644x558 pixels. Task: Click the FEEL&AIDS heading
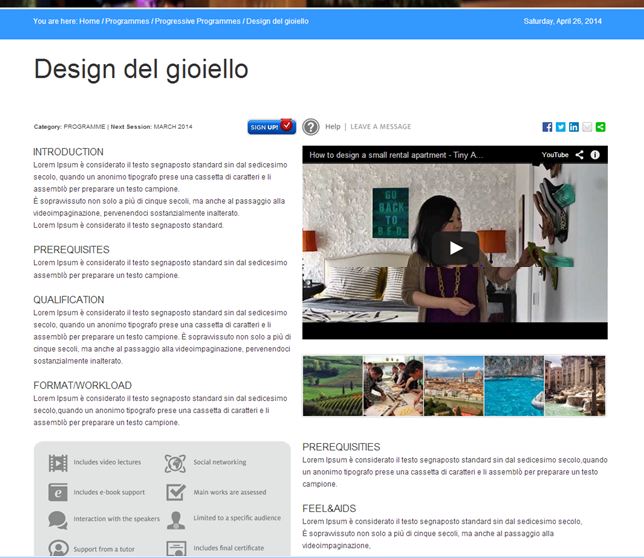tap(329, 508)
